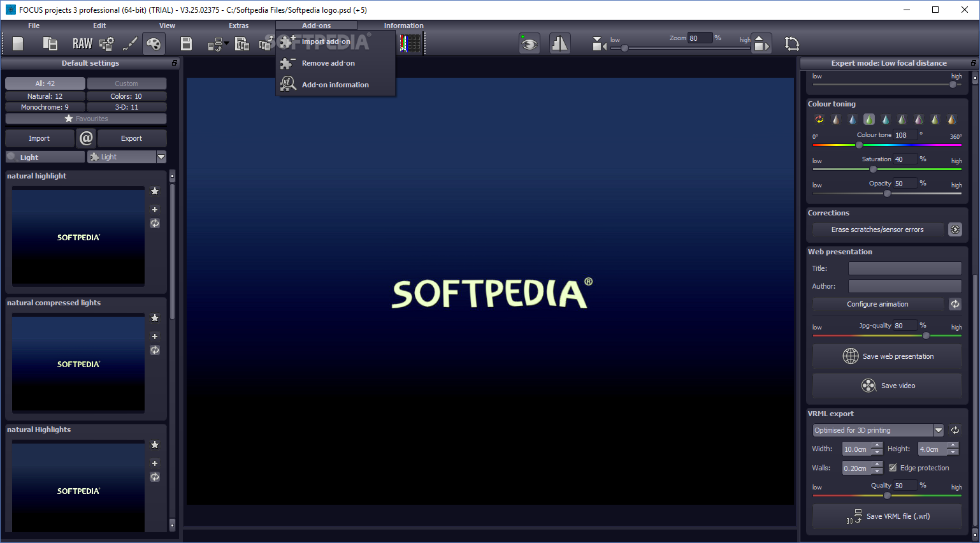Increase the Walls thickness value
980x543 pixels.
(877, 465)
